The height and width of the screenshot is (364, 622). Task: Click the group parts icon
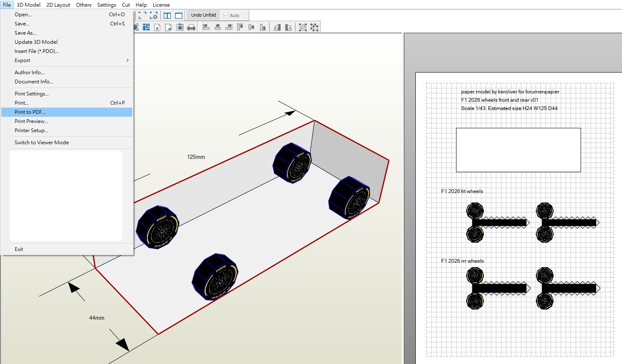click(x=303, y=28)
